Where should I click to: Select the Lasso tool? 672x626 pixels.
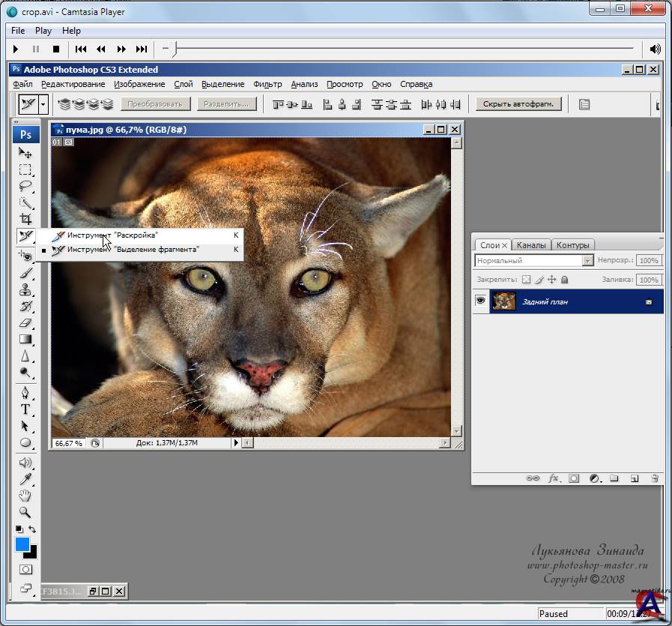(25, 186)
